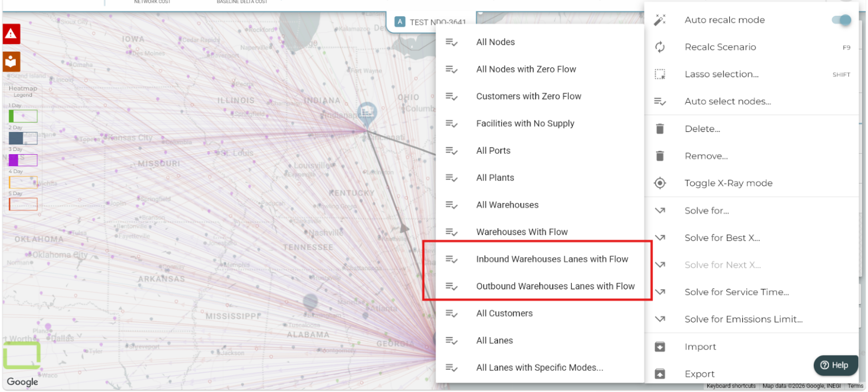Screen dimensions: 868x392
Task: Click the Toggle X-Ray mode target icon
Action: (660, 183)
